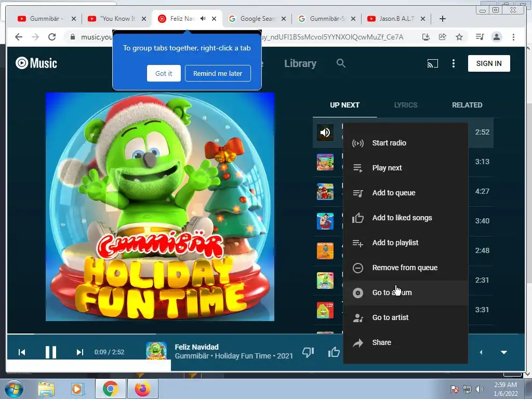The height and width of the screenshot is (399, 532).
Task: Open YouTube Music search icon
Action: coord(341,63)
